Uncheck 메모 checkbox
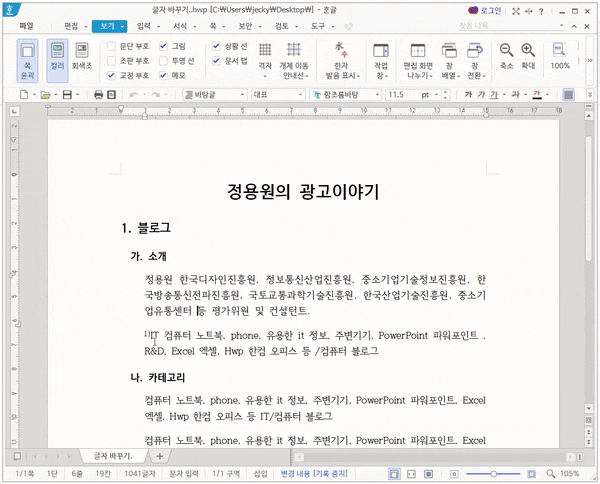 pyautogui.click(x=163, y=75)
